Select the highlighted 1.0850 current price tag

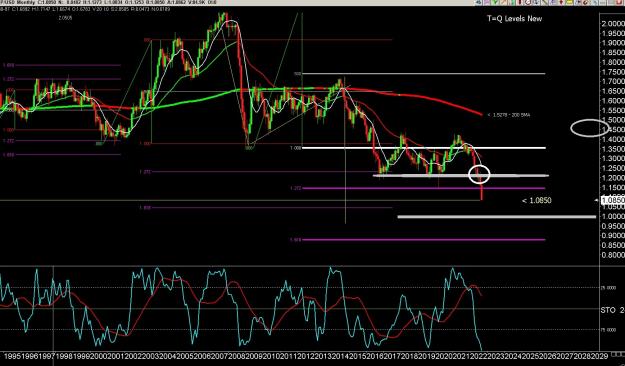coord(612,200)
